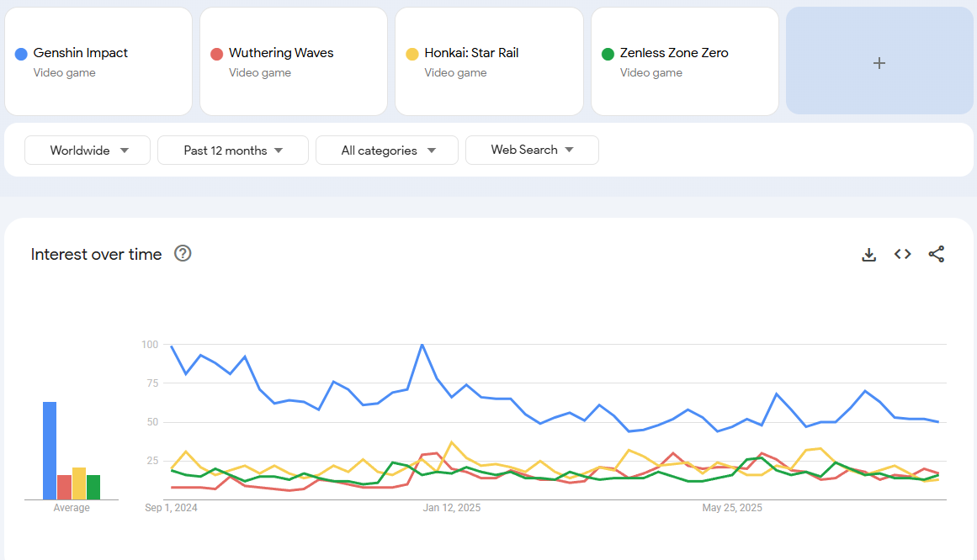
Task: Select the Zenless Zone Zero term card
Action: (x=684, y=61)
